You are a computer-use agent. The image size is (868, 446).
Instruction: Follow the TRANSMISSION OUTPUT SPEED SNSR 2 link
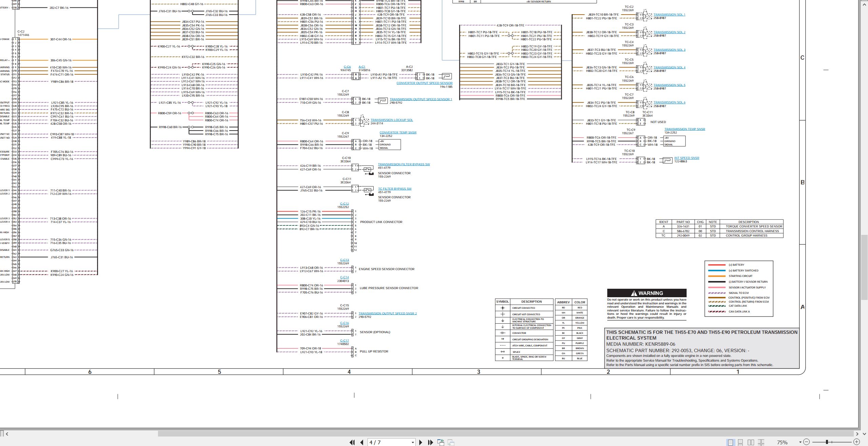pyautogui.click(x=388, y=313)
